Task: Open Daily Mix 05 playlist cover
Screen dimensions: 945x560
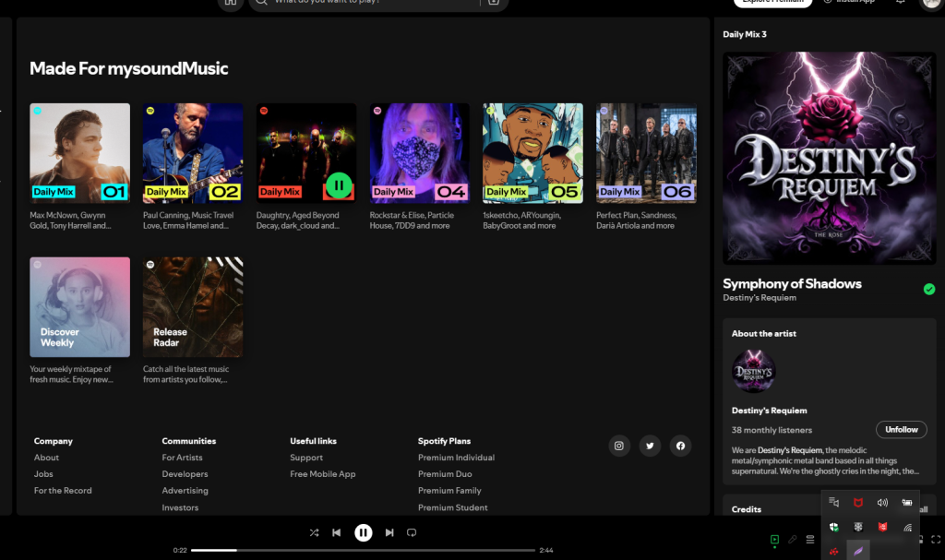Action: click(x=532, y=153)
